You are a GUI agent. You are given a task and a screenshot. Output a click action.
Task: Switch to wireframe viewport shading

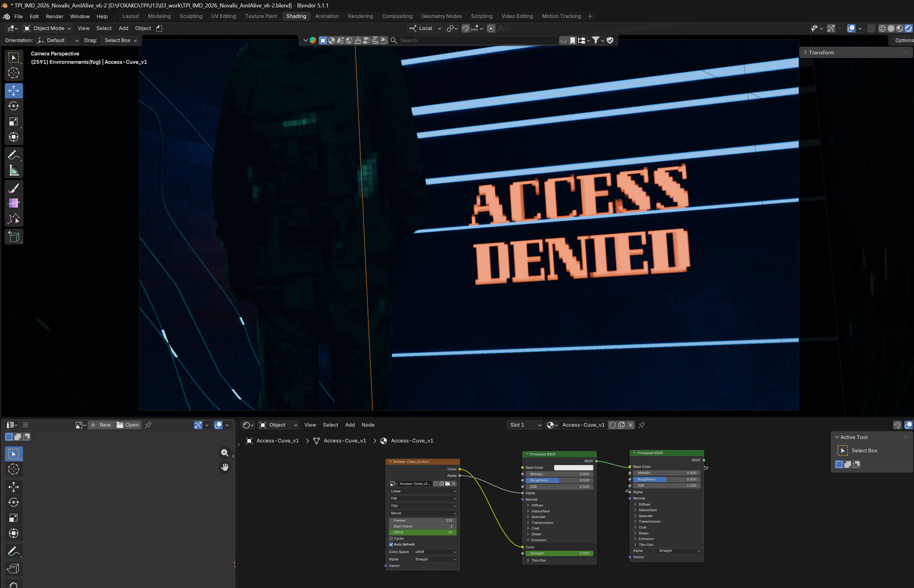pyautogui.click(x=883, y=28)
